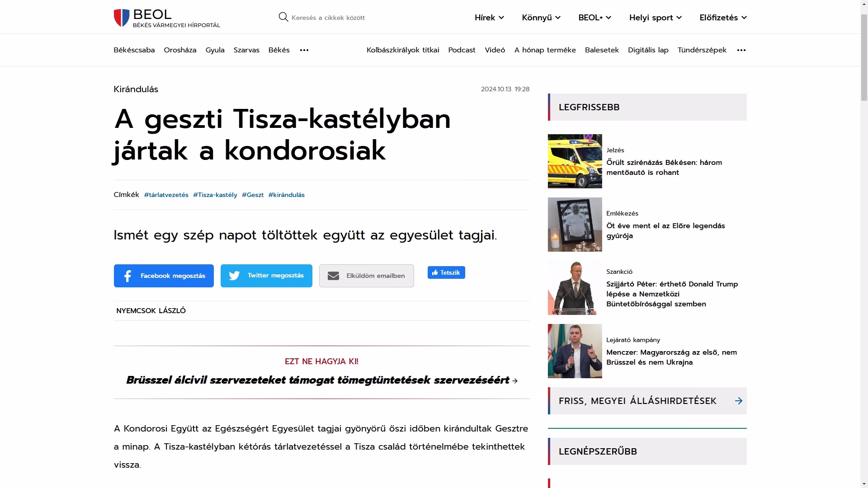This screenshot has width=868, height=488.
Task: Open the #Tisza-kastély tag
Action: pos(215,195)
